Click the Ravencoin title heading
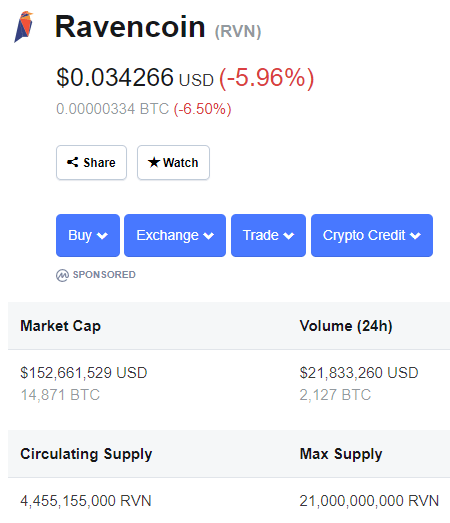This screenshot has height=523, width=450. click(x=130, y=27)
